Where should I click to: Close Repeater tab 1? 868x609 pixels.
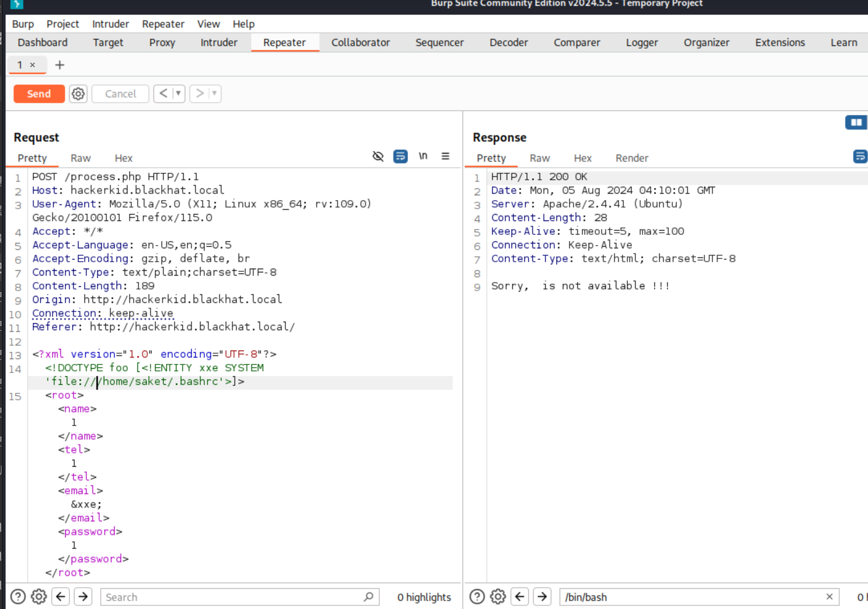pos(33,65)
